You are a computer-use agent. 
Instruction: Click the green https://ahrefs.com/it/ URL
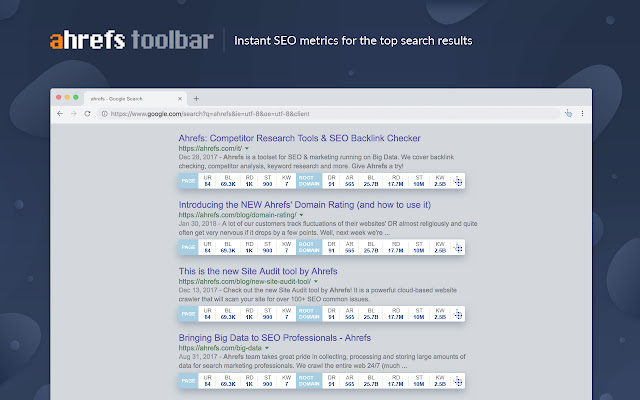tap(210, 148)
